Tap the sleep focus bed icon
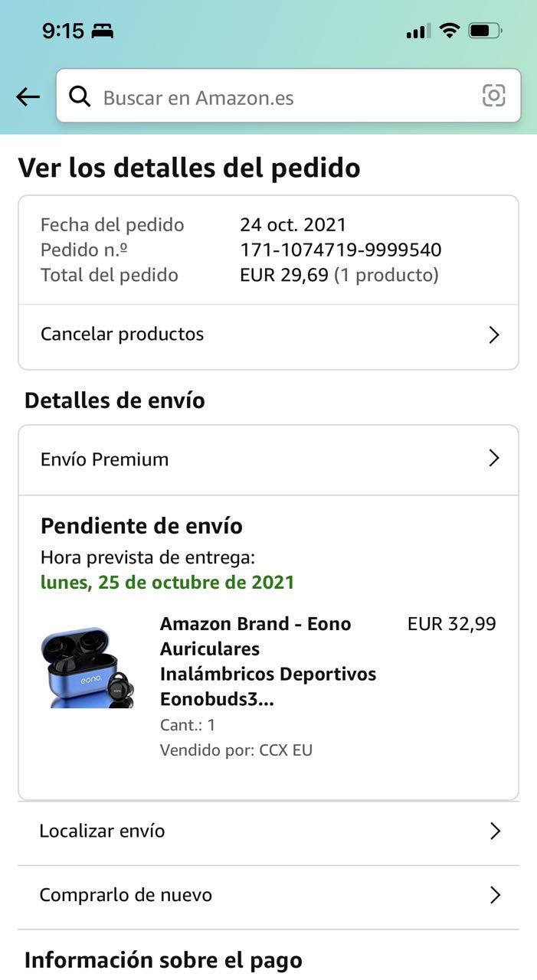 [x=103, y=31]
